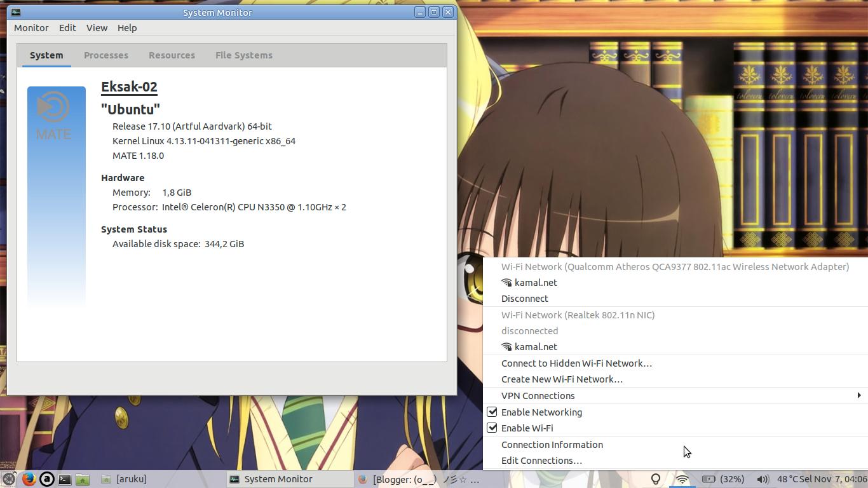Click the available disk space 344,2 GiB
868x488 pixels.
tap(224, 244)
